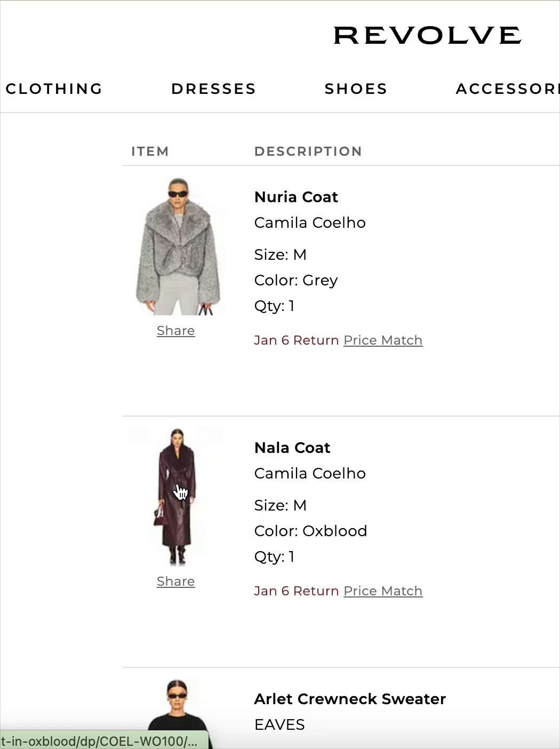The image size is (560, 749).
Task: Click Jan 6 Return for Nala Coat
Action: (x=296, y=591)
